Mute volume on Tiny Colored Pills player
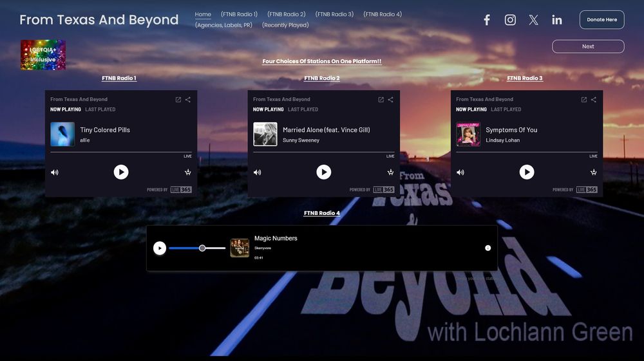This screenshot has height=361, width=644. coord(55,172)
